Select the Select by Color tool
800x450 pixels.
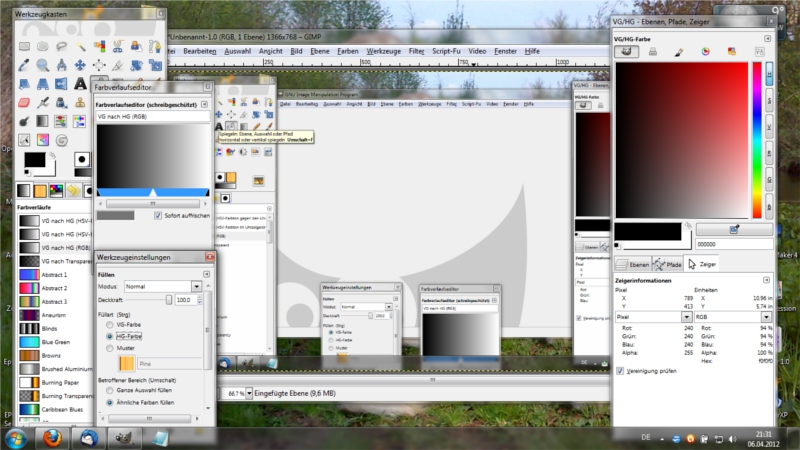click(99, 46)
